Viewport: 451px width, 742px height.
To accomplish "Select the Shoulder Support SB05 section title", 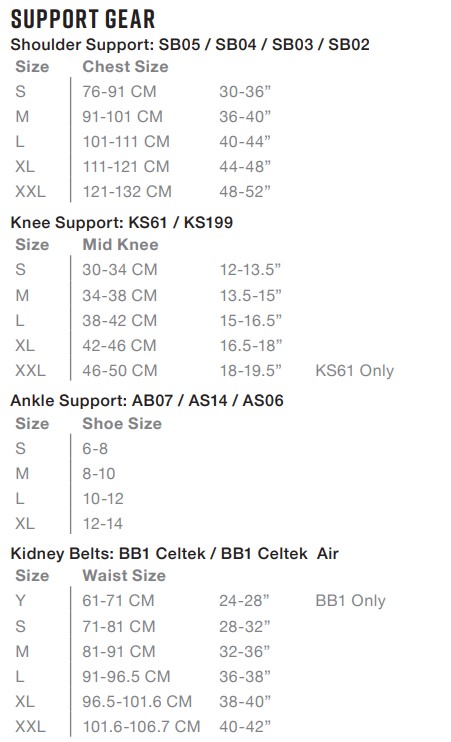I will (190, 44).
